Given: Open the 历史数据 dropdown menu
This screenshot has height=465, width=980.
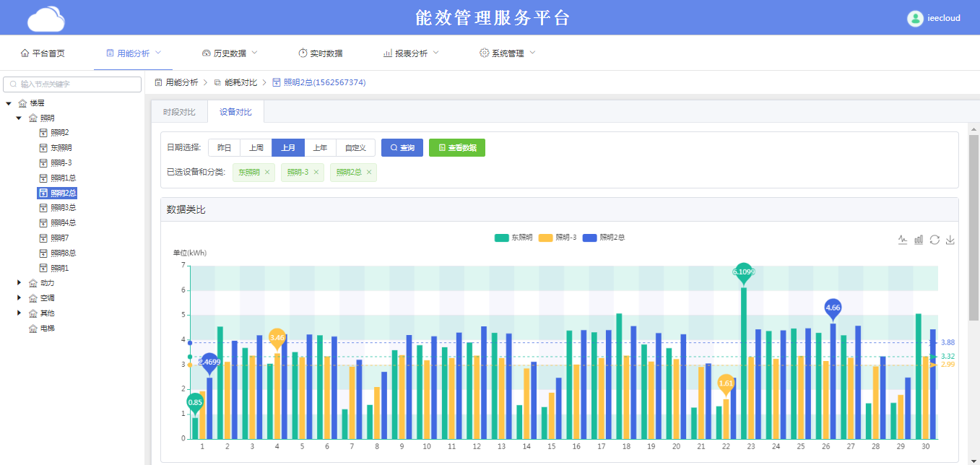Looking at the screenshot, I should pyautogui.click(x=230, y=53).
